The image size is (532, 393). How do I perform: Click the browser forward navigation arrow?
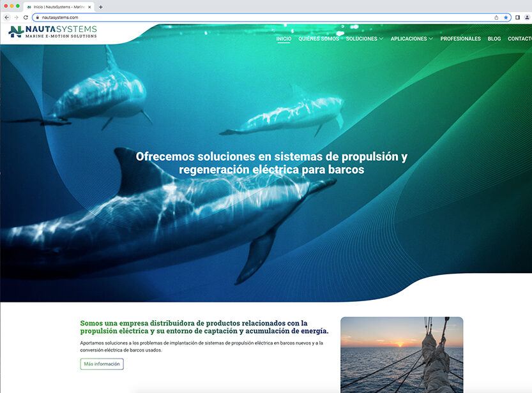(17, 19)
